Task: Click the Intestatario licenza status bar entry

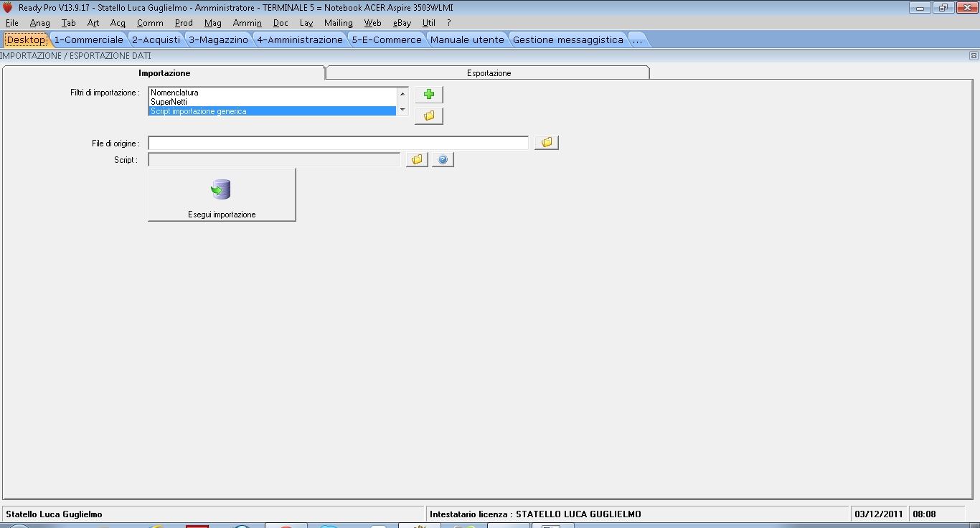Action: tap(535, 514)
